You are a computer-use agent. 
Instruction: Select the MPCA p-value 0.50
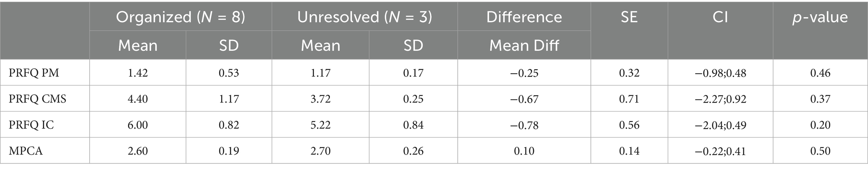[x=820, y=151]
